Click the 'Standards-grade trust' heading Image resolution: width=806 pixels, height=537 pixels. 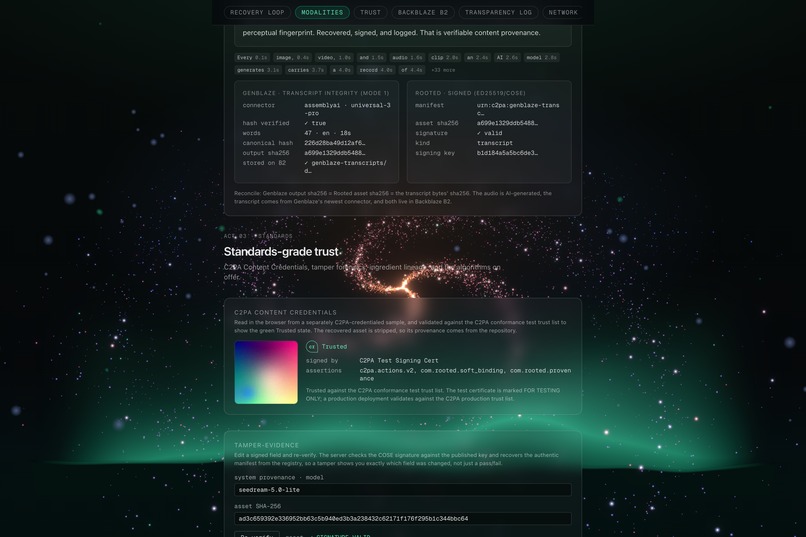tap(281, 252)
